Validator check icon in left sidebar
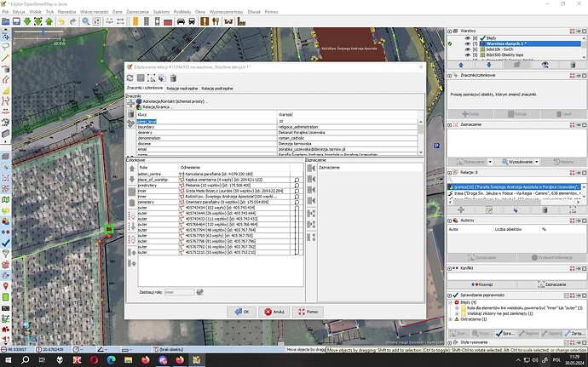This screenshot has width=588, height=367. (x=6, y=243)
